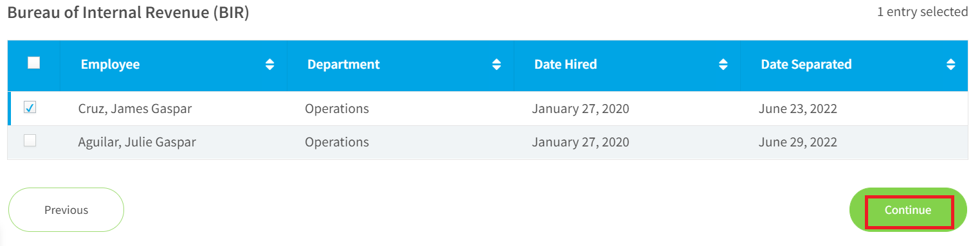Screen dimensions: 980x246
Task: Click the Date Hired header text
Action: [x=565, y=64]
